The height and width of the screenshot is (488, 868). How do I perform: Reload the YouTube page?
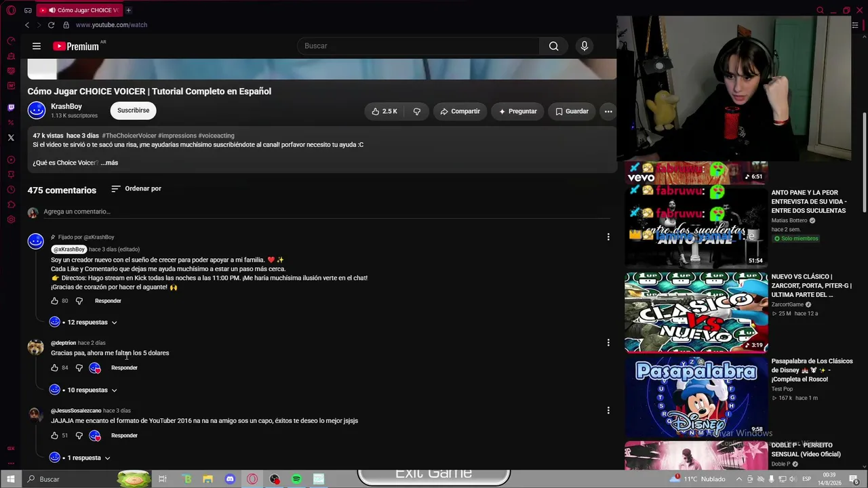pos(51,25)
